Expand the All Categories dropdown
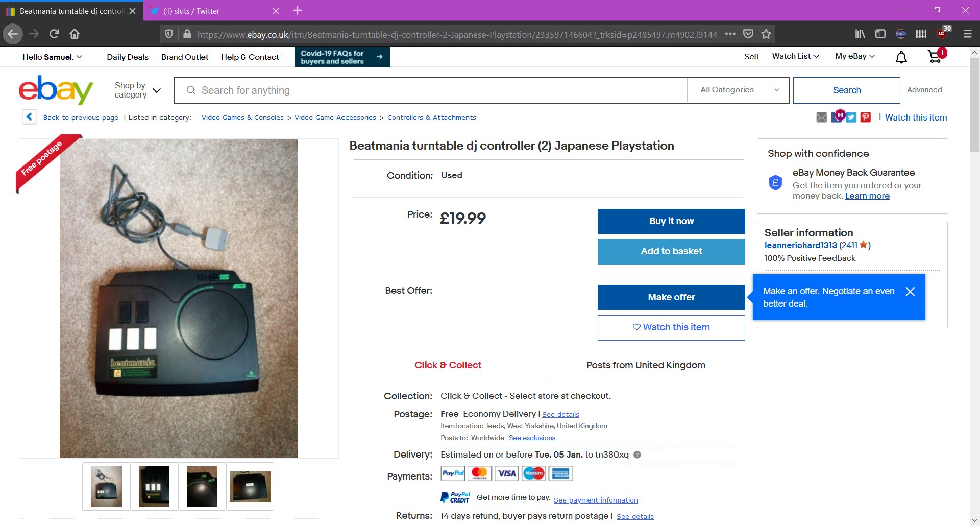This screenshot has width=980, height=526. [738, 90]
